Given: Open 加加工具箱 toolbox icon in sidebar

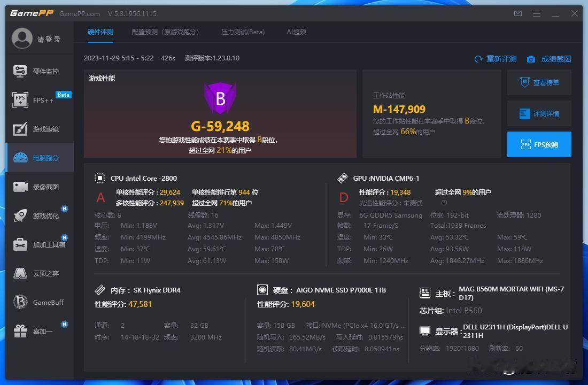Looking at the screenshot, I should (x=20, y=245).
